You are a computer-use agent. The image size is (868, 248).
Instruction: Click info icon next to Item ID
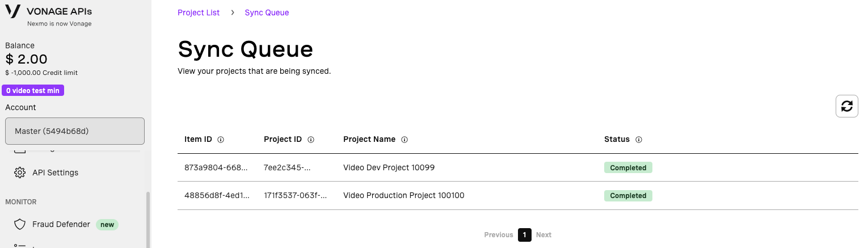pyautogui.click(x=221, y=140)
